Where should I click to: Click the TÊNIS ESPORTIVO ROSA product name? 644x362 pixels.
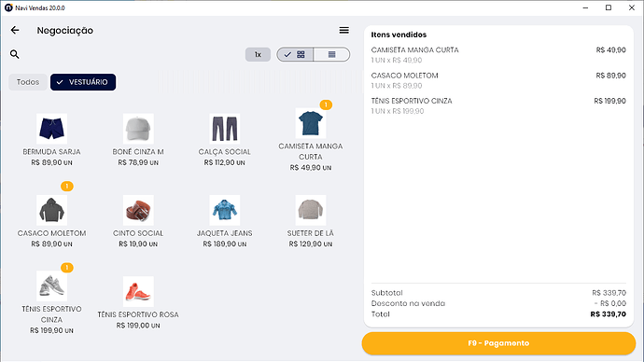(x=138, y=314)
